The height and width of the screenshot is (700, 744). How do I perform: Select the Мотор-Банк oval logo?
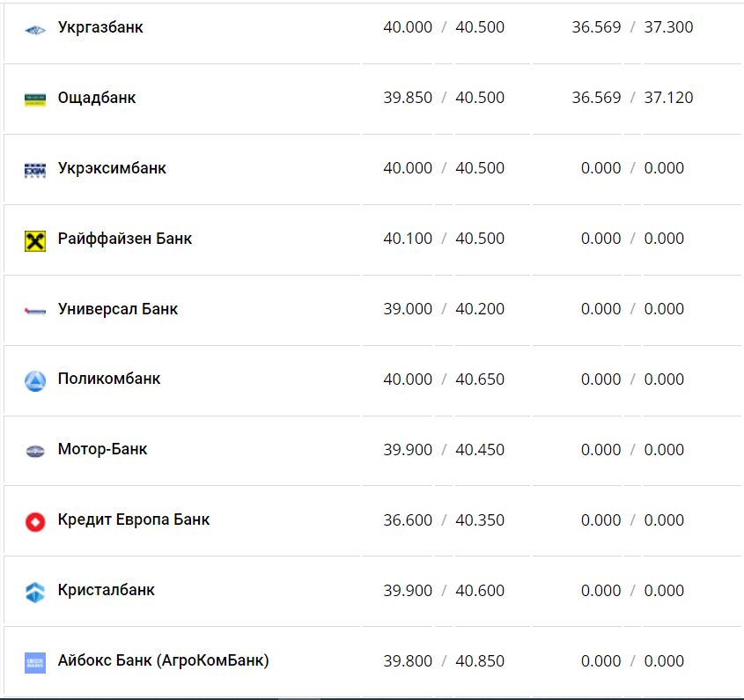tap(34, 452)
